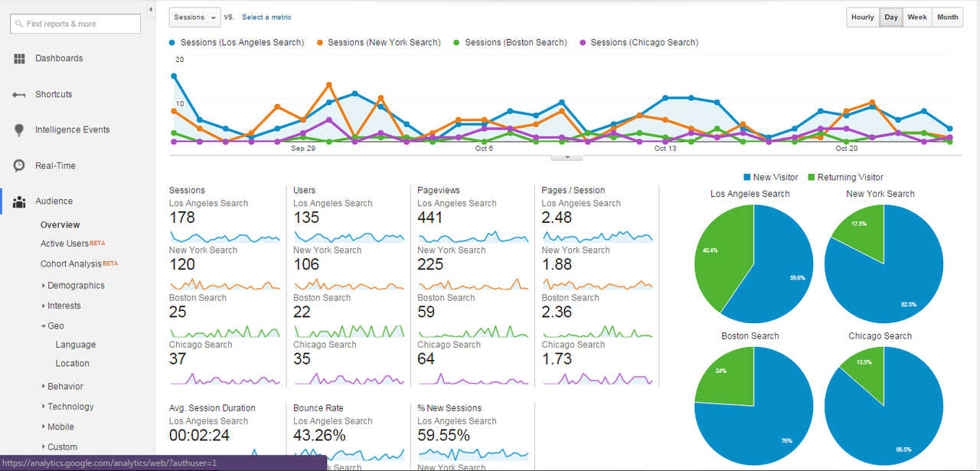Click the green Returning Visitor legend square
The width and height of the screenshot is (980, 471).
[811, 177]
